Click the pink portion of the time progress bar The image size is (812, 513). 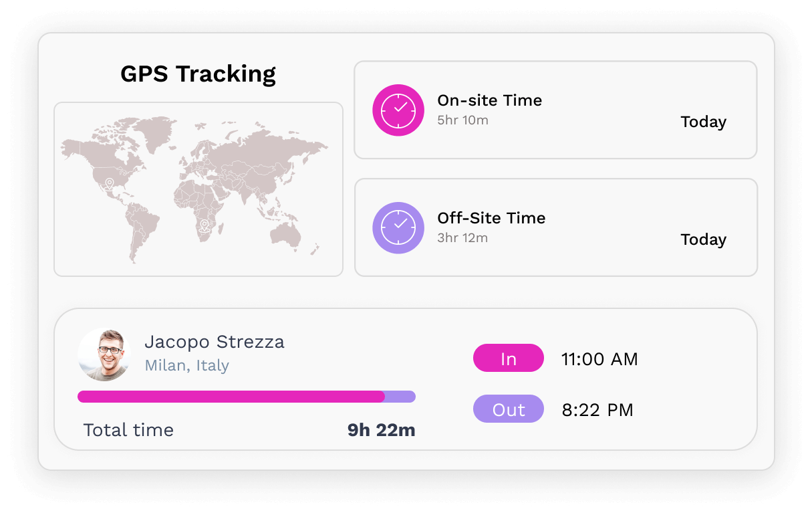click(x=231, y=397)
